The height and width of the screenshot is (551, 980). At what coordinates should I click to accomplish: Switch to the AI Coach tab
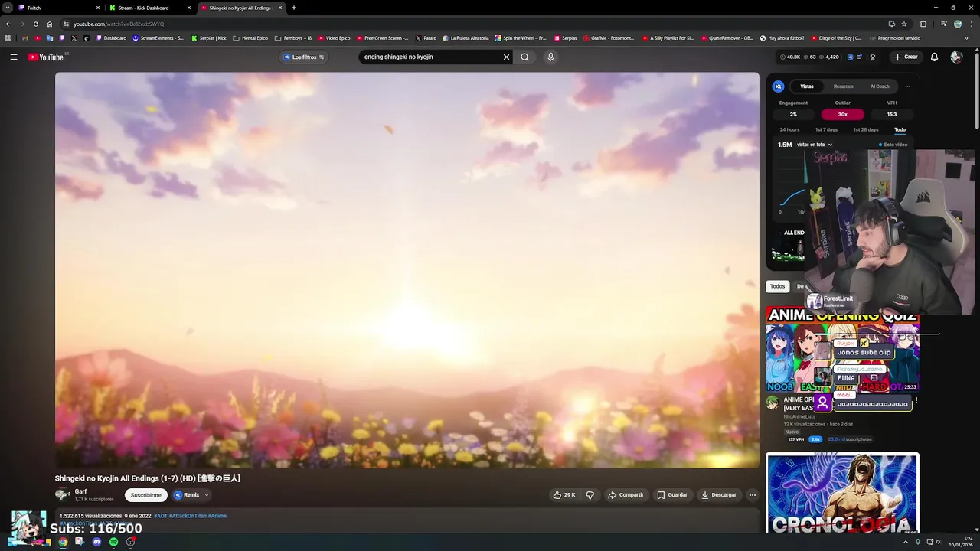pos(880,86)
